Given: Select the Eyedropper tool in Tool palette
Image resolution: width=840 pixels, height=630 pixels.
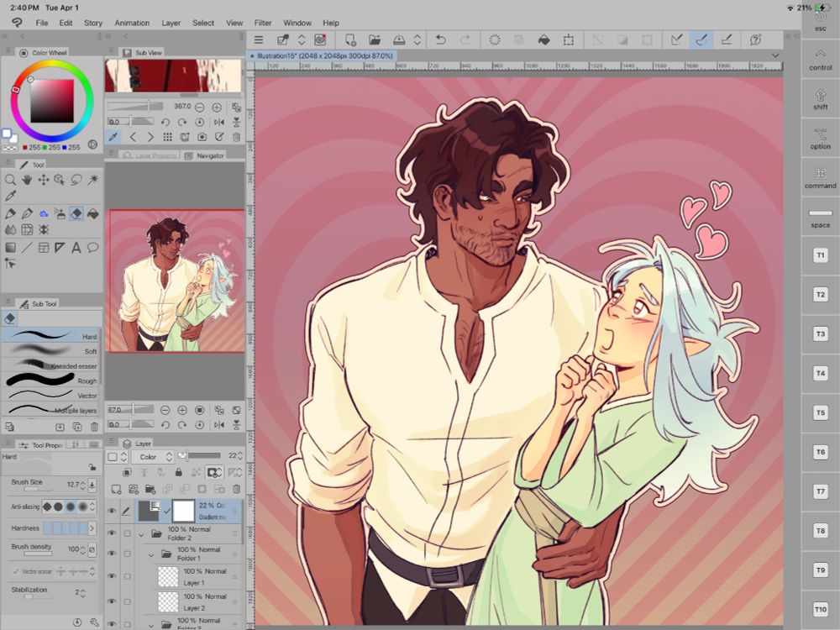Looking at the screenshot, I should click(x=10, y=196).
